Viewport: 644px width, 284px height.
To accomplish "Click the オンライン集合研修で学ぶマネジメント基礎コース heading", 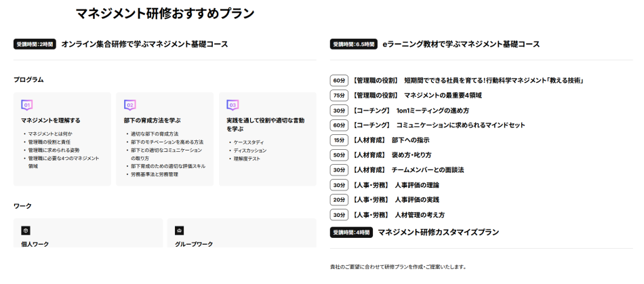I will pos(144,44).
